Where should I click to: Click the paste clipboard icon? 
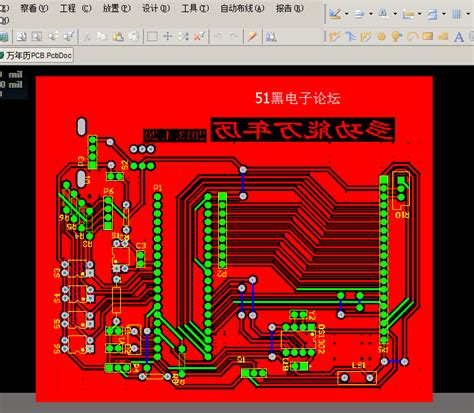(118, 36)
